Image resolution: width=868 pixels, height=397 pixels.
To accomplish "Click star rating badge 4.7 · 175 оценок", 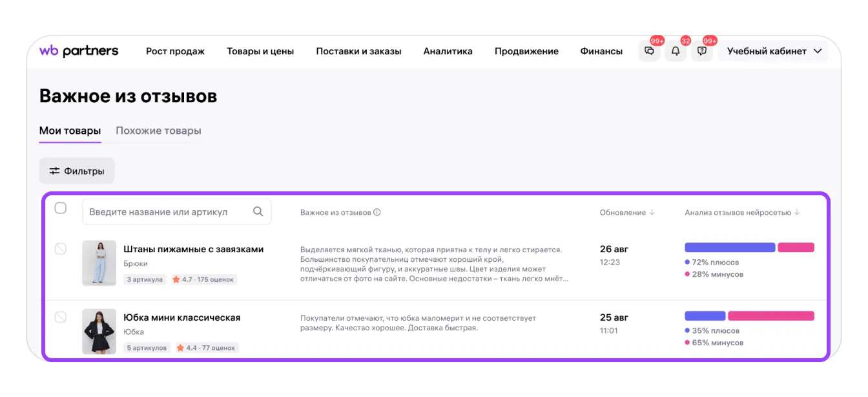I will [204, 279].
